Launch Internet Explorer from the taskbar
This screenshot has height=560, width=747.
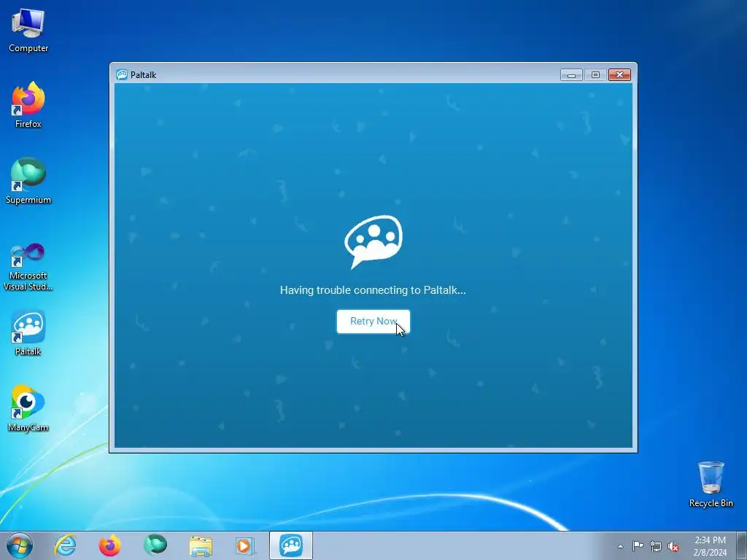[65, 545]
